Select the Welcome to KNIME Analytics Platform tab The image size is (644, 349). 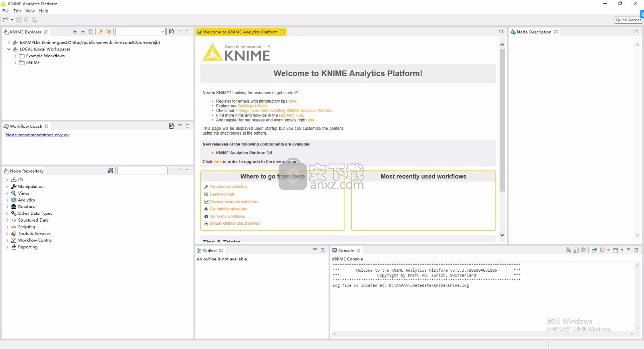point(241,32)
